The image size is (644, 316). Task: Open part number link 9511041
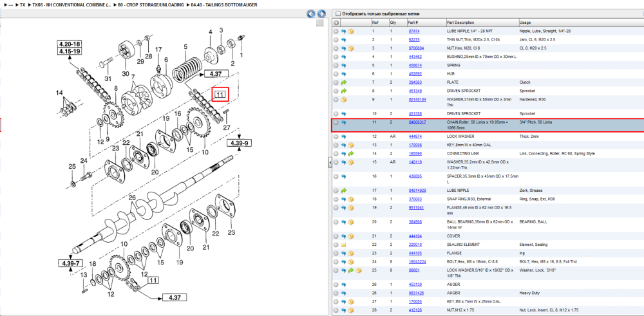(415, 208)
